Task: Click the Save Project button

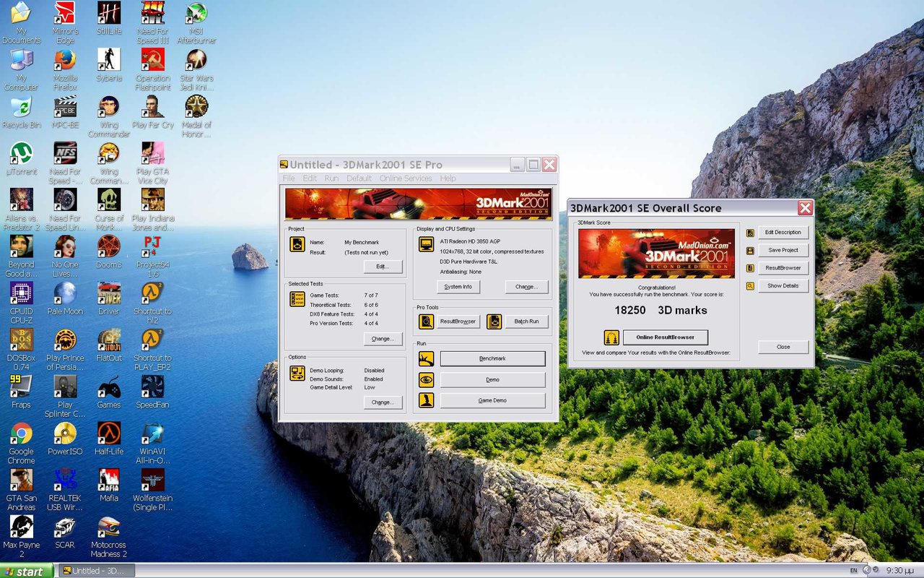Action: click(x=783, y=250)
